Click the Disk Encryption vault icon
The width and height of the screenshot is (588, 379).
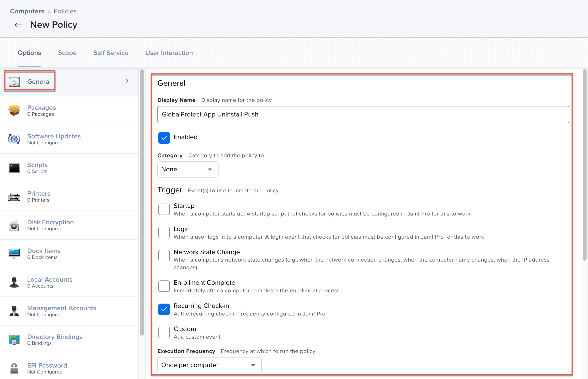(14, 225)
